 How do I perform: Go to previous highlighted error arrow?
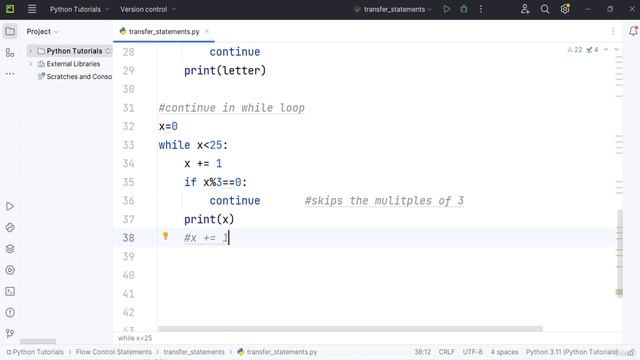606,49
